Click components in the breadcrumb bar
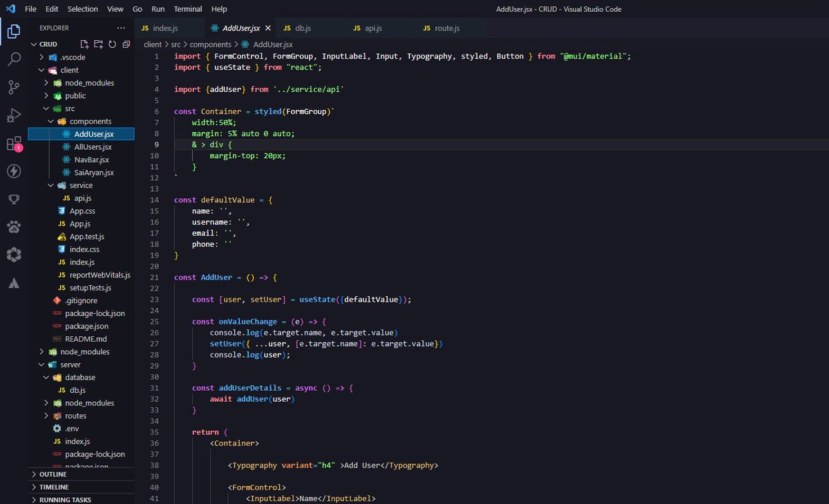829x504 pixels. [210, 43]
